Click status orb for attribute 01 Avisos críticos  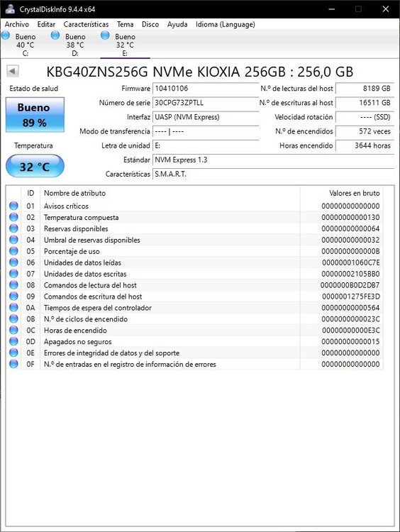point(13,206)
